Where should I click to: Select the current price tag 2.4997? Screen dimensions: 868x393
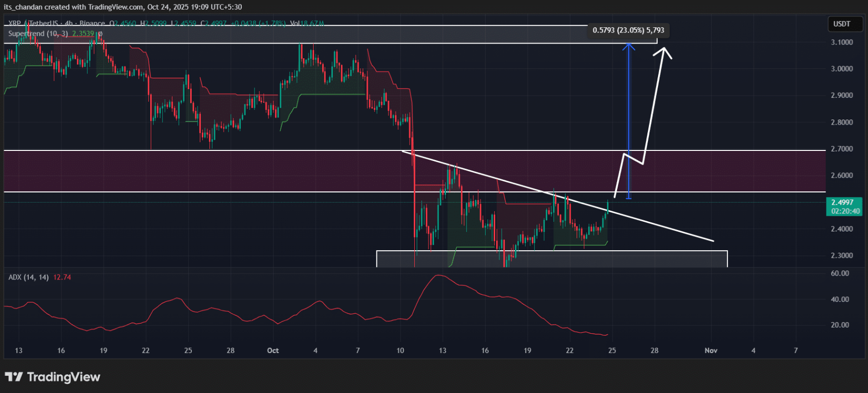(843, 203)
